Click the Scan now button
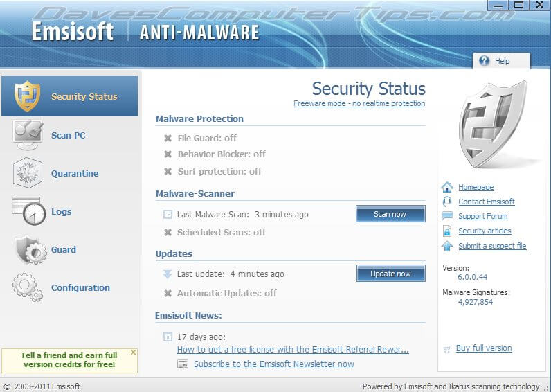The width and height of the screenshot is (551, 392). tap(390, 214)
